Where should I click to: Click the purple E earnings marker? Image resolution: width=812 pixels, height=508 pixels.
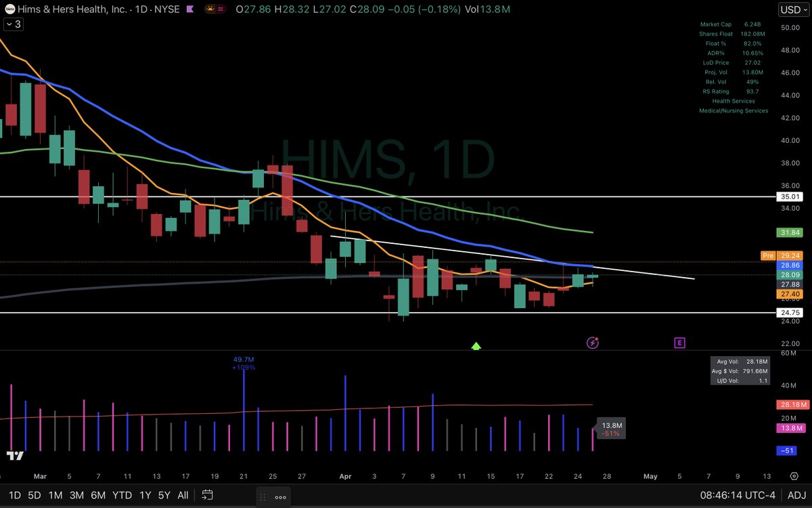point(679,343)
